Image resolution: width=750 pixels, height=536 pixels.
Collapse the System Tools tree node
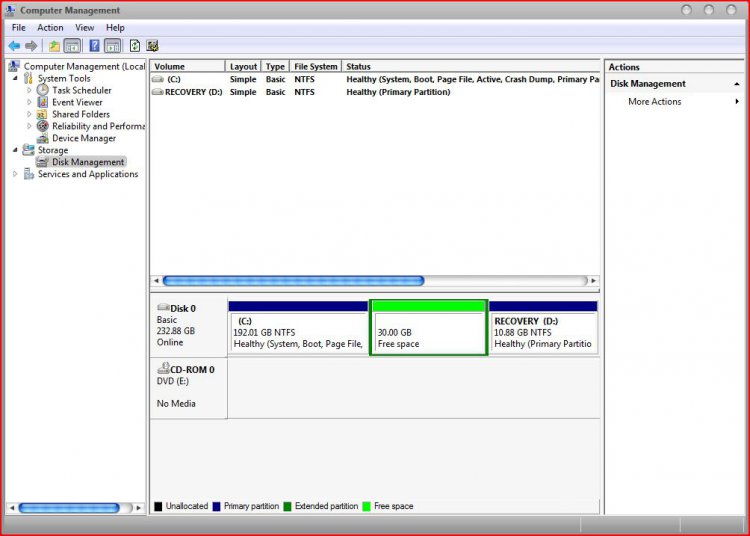[x=15, y=78]
